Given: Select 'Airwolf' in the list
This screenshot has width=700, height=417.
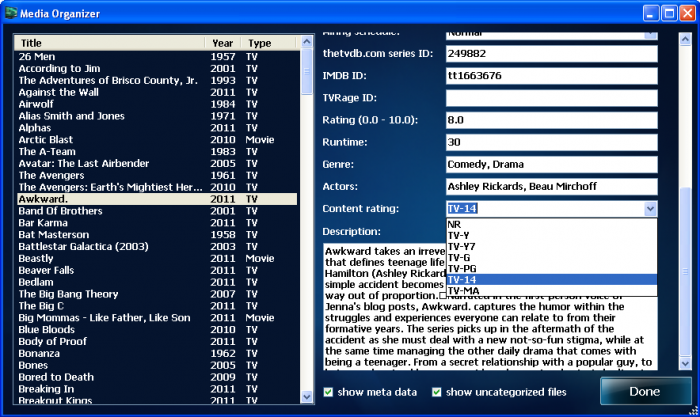Looking at the screenshot, I should click(x=157, y=104).
